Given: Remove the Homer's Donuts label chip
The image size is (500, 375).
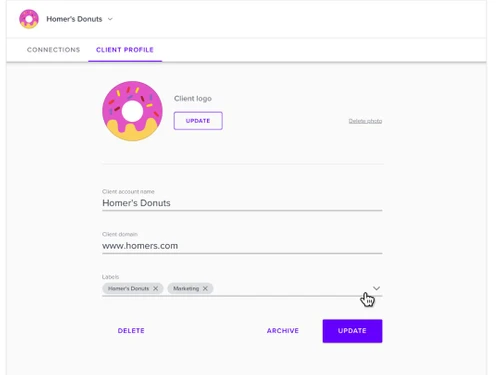Looking at the screenshot, I should click(155, 288).
